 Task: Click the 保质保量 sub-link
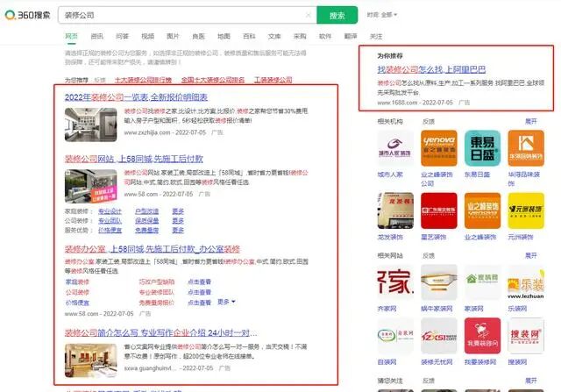146,220
